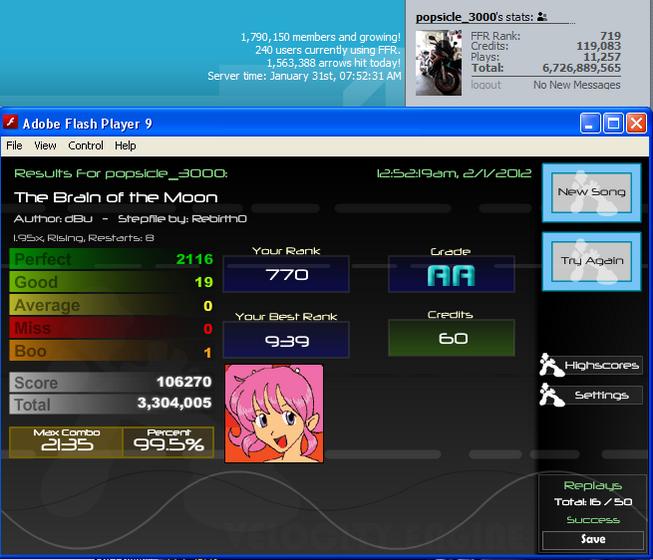Click the No New Messages link
This screenshot has height=560, width=653.
pyautogui.click(x=577, y=85)
